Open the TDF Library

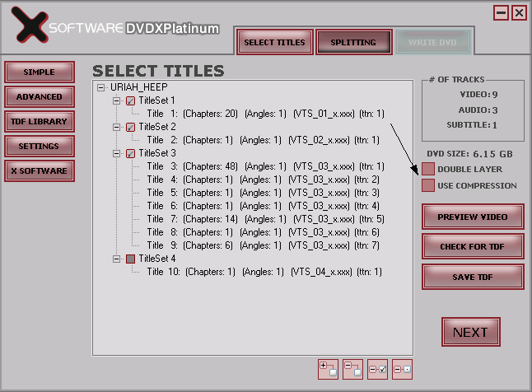40,122
